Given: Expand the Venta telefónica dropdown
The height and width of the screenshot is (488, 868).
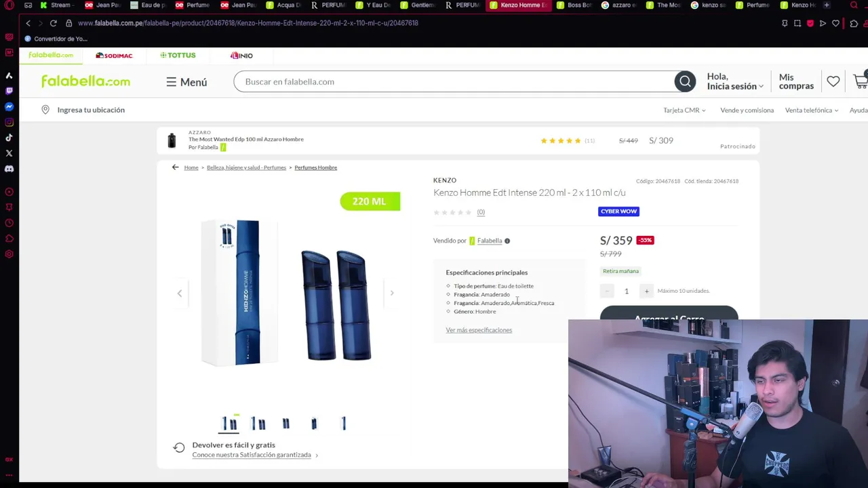Looking at the screenshot, I should click(x=812, y=110).
